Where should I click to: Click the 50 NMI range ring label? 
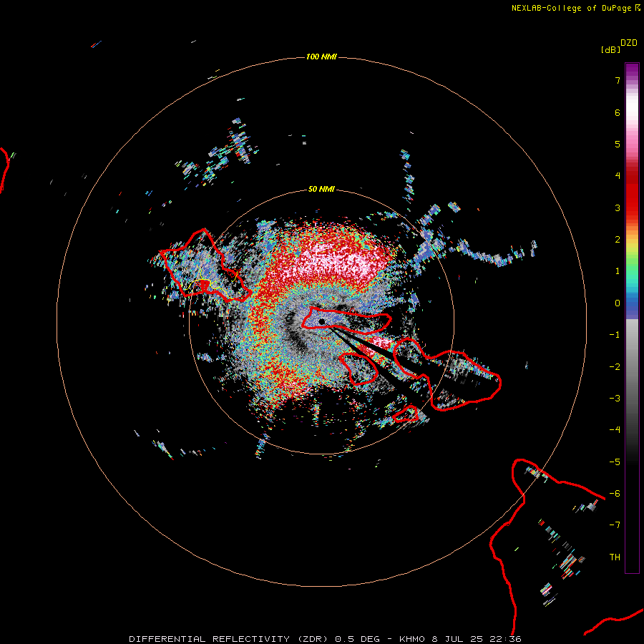tap(321, 189)
